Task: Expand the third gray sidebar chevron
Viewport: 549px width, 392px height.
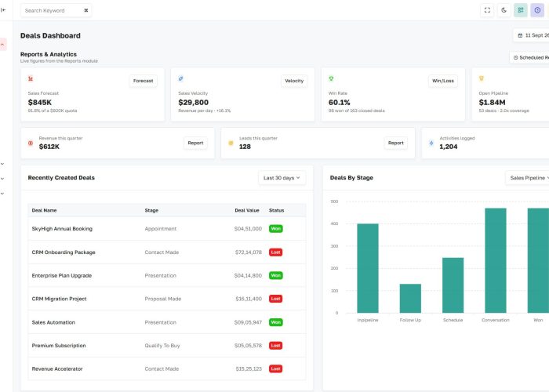Action: point(2,193)
